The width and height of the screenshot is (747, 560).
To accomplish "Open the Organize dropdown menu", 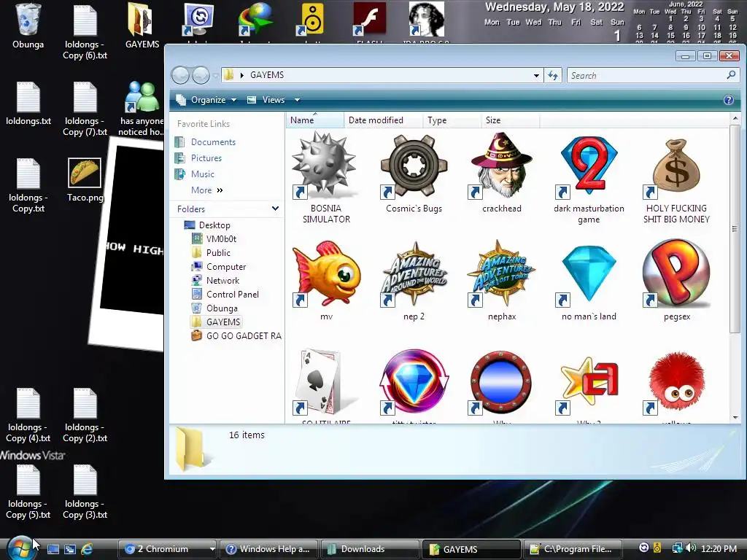I will [206, 100].
